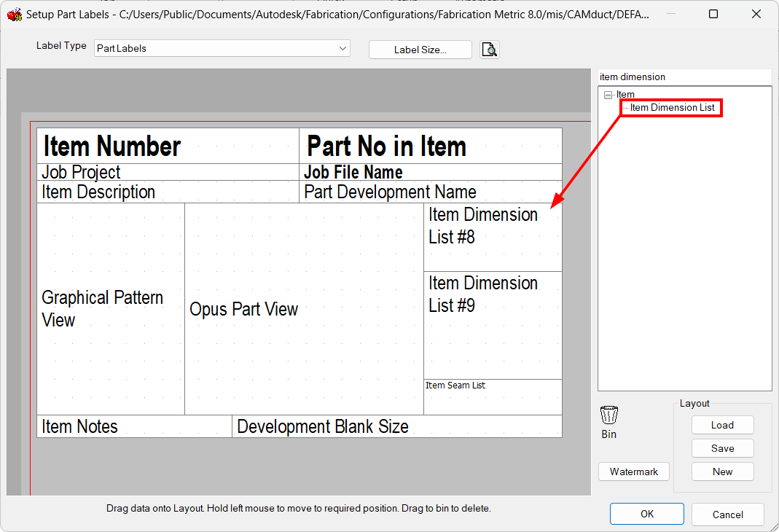Save the current layout
The height and width of the screenshot is (532, 779).
coord(722,448)
